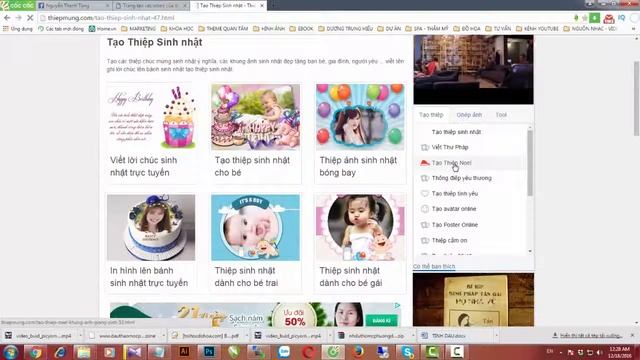Select the Ghép ảnh sidebar tab
The height and width of the screenshot is (360, 640).
pos(469,115)
